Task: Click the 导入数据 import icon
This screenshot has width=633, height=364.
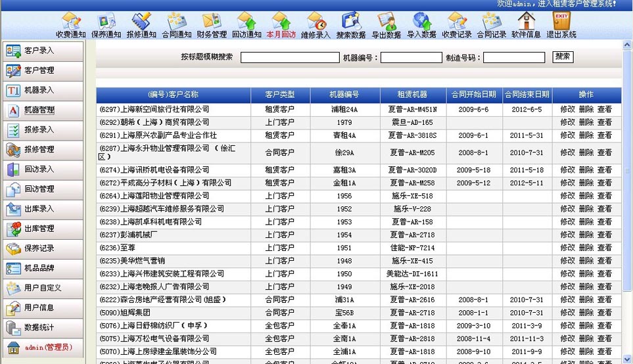Action: click(x=421, y=25)
